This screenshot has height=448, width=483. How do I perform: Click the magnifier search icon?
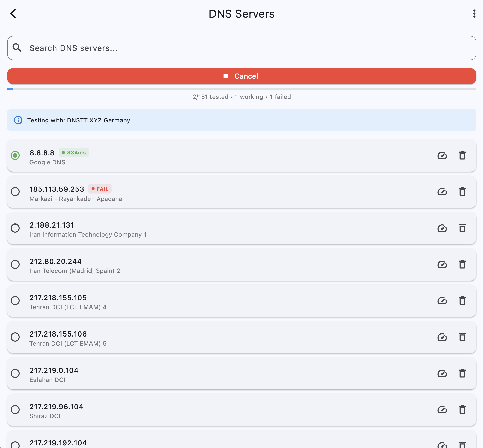[x=17, y=48]
